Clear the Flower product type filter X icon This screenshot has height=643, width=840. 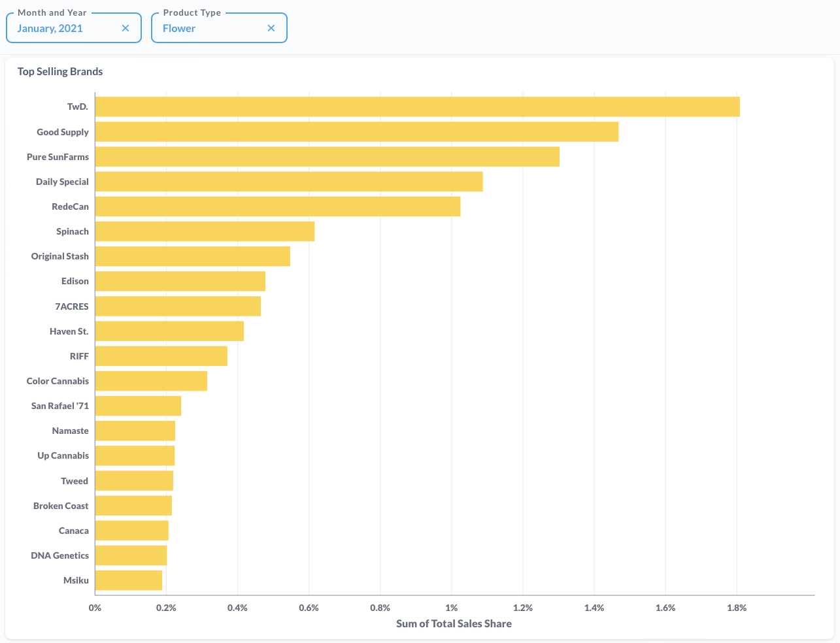click(x=271, y=28)
